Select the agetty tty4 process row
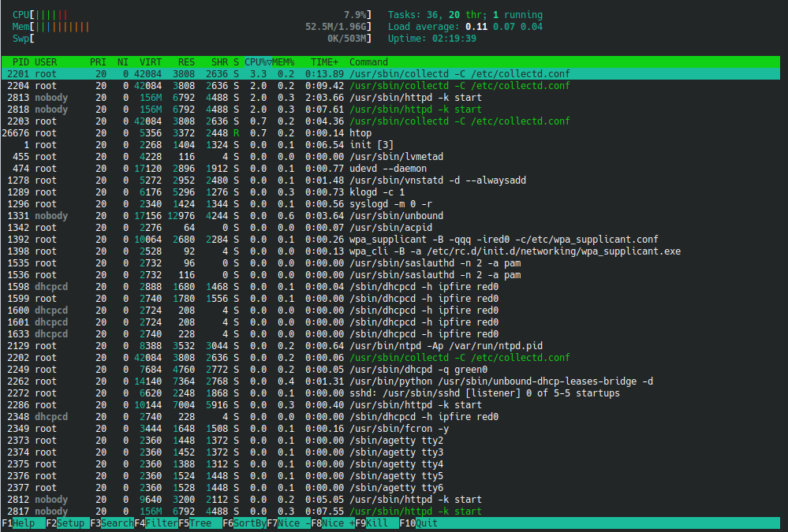The width and height of the screenshot is (788, 532). pos(390,463)
